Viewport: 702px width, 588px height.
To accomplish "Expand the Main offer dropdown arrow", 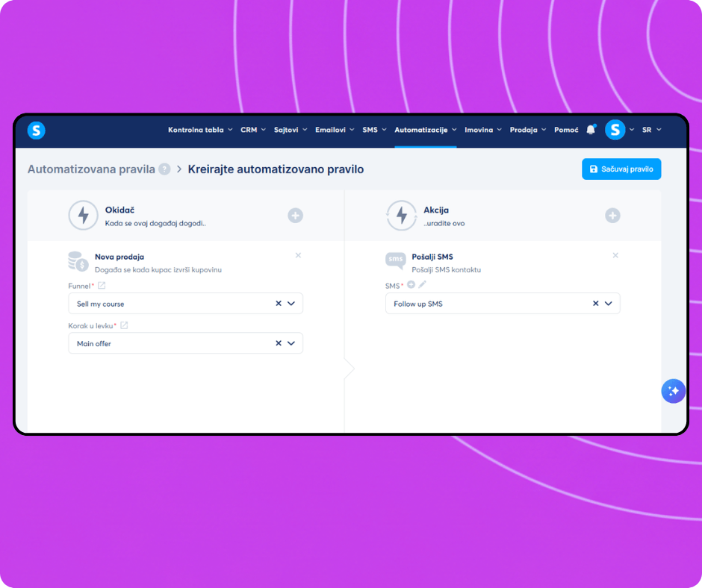I will [x=291, y=343].
